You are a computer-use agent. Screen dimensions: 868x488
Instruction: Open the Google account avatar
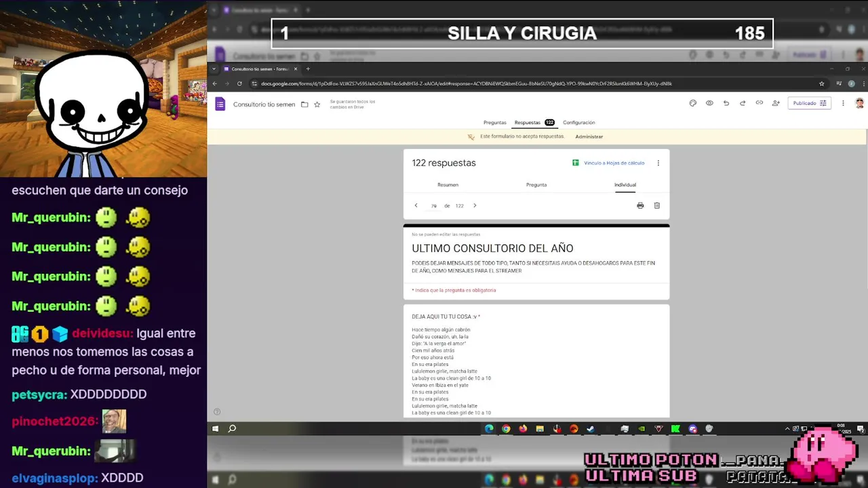coord(859,103)
